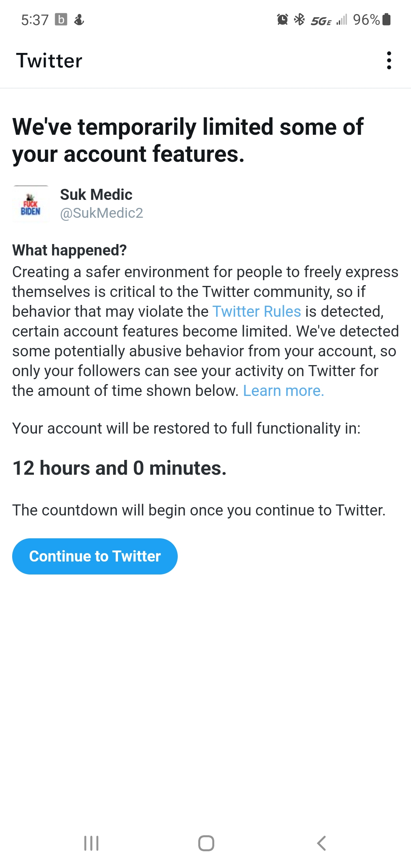This screenshot has width=411, height=868.
Task: Tap the Suk Medic display name
Action: click(96, 195)
